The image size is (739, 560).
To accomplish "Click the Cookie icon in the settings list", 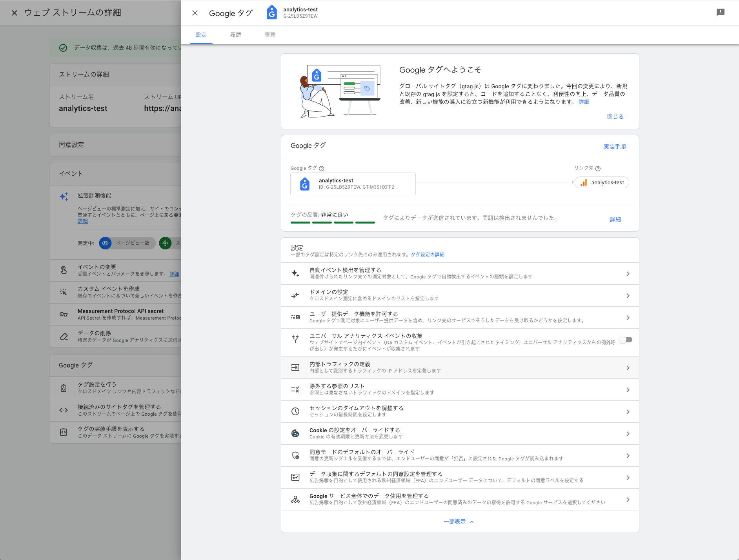I will point(295,433).
